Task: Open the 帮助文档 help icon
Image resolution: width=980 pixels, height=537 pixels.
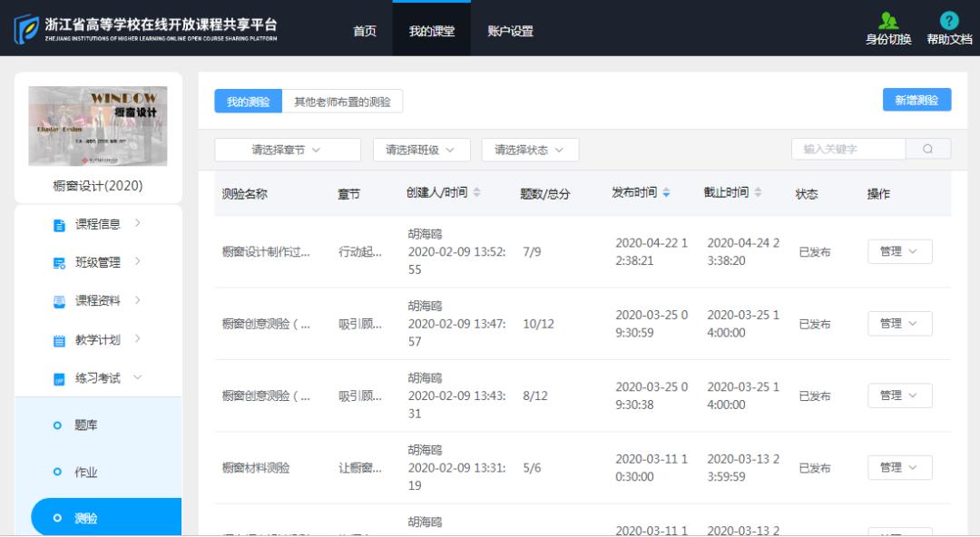Action: (949, 22)
